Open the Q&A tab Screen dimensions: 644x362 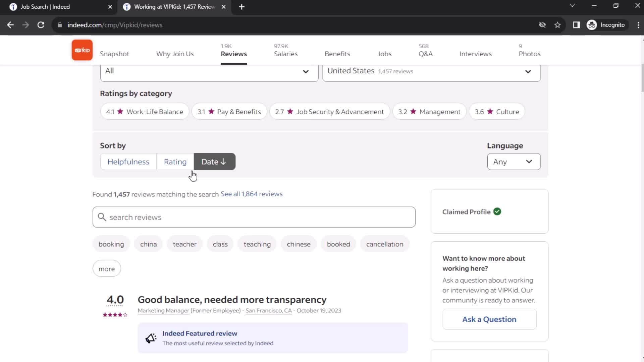point(425,54)
